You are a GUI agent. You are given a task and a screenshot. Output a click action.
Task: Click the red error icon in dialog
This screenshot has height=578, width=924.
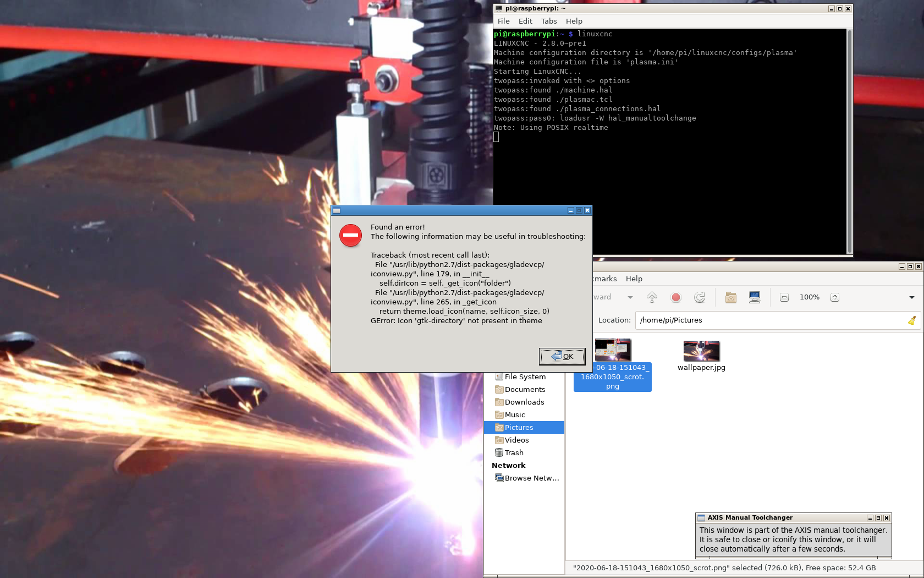(x=350, y=236)
